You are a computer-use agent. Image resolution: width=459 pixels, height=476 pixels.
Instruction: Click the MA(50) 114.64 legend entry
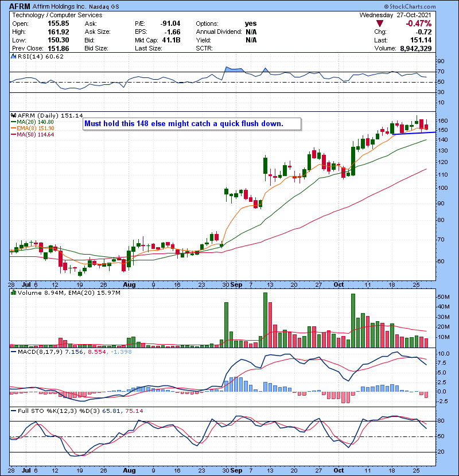coord(32,135)
